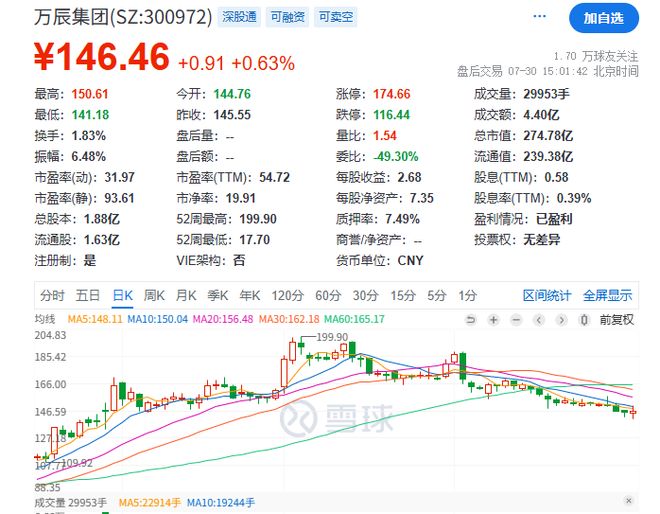Click the 成交额 value 4.40亿
The image size is (660, 514).
tap(541, 115)
